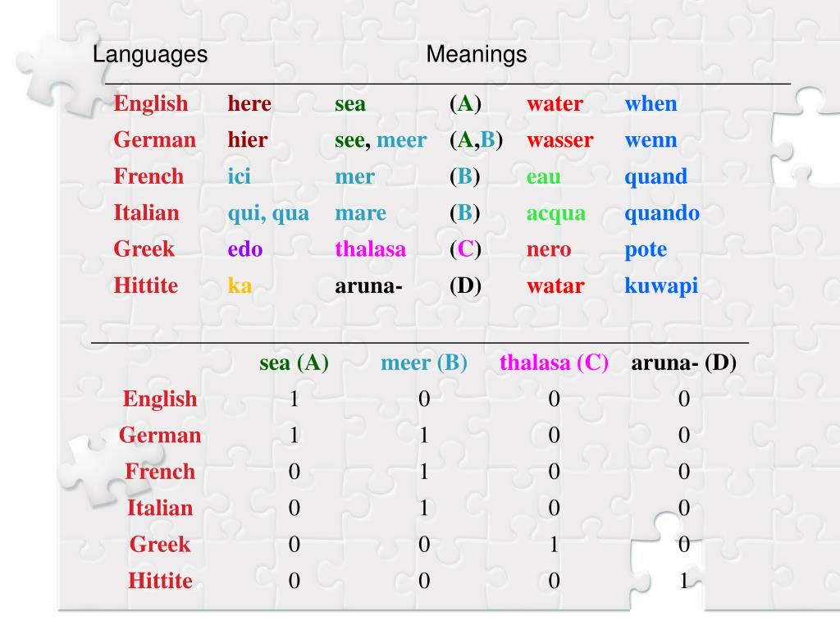Screen dimensions: 840x630
Task: Select the "(A,B)" cognate class label
Action: click(x=476, y=140)
